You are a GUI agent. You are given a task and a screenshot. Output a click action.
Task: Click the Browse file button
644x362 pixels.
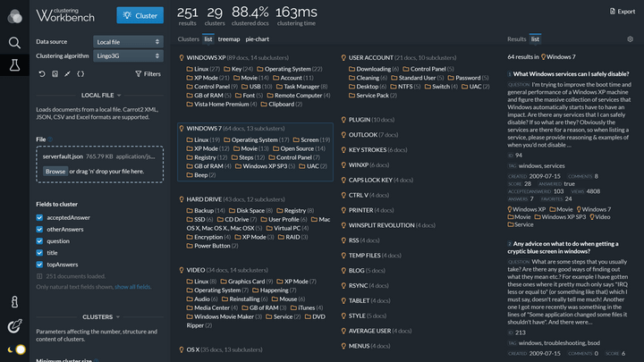pos(55,172)
